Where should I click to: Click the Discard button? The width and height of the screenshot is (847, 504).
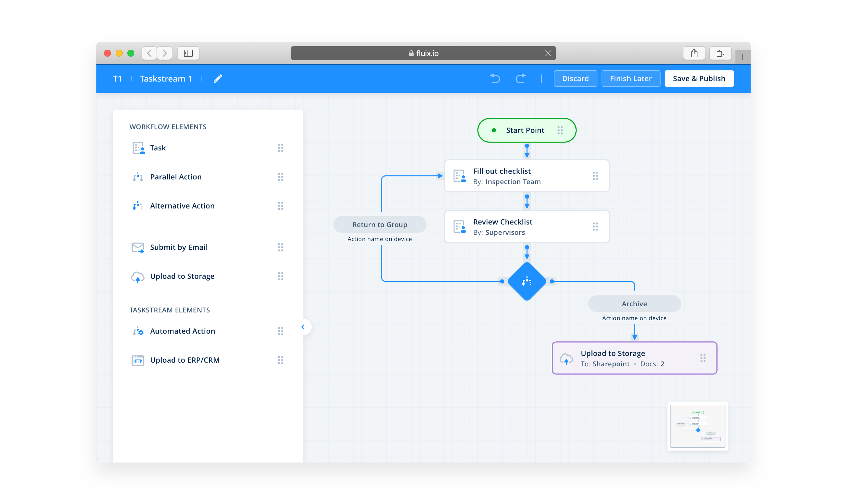(575, 79)
